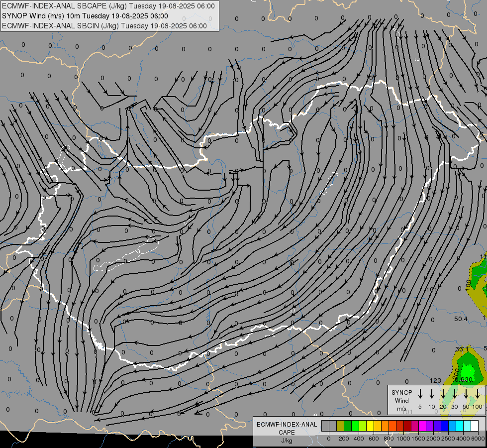
Task: Select the dark green CAPE legend swatch
Action: coord(348,426)
